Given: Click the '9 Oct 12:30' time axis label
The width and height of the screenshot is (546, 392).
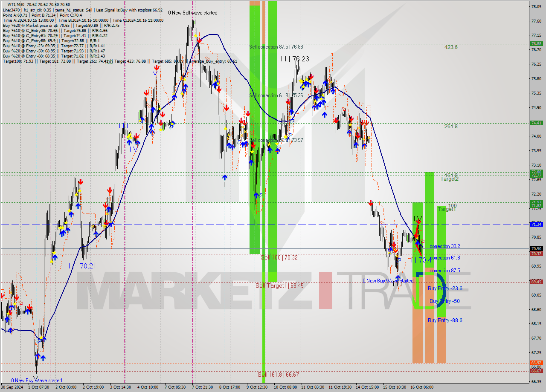Looking at the screenshot, I should pos(258,387).
